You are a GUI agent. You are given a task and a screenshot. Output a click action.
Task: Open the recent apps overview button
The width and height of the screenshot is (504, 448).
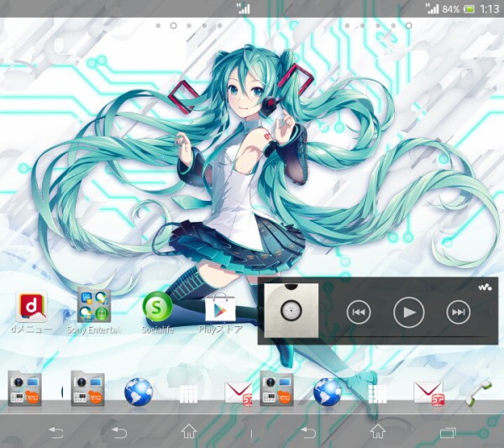tap(448, 433)
